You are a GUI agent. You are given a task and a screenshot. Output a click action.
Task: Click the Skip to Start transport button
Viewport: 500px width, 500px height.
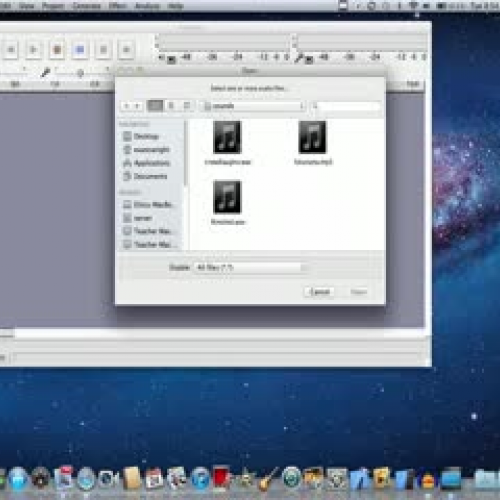[11, 50]
